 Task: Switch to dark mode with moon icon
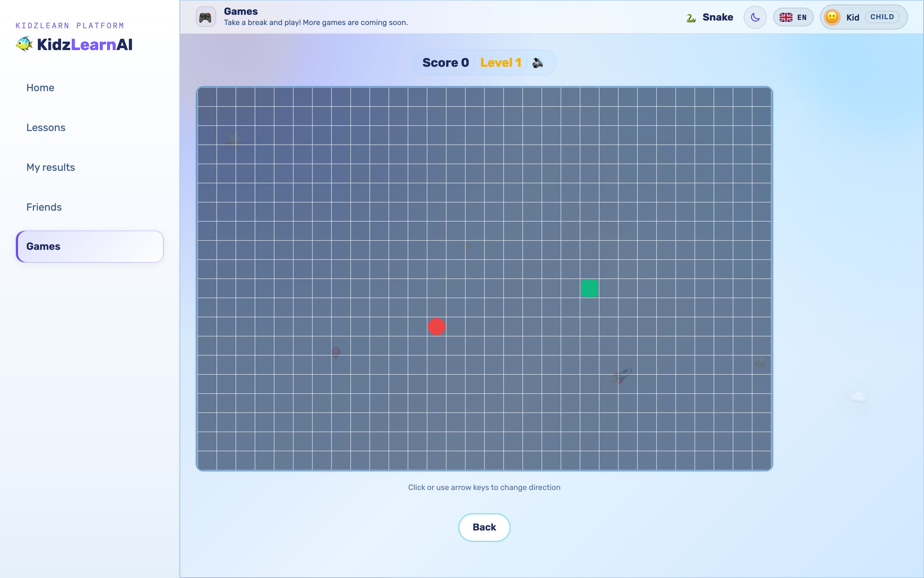click(755, 17)
